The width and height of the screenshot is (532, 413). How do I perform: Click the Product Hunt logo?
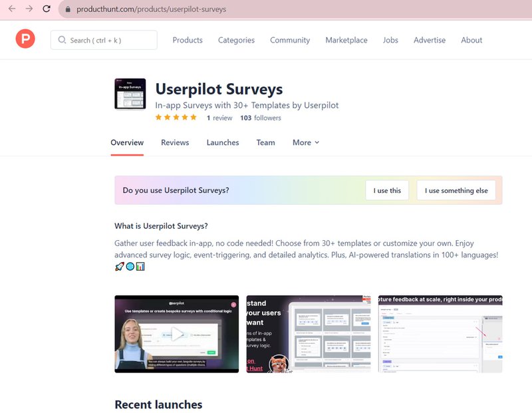point(25,39)
